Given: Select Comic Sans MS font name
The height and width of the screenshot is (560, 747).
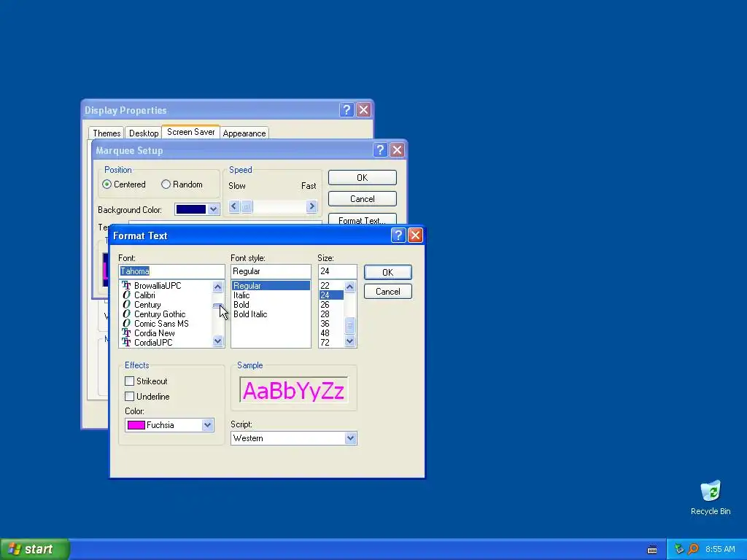Looking at the screenshot, I should click(161, 324).
